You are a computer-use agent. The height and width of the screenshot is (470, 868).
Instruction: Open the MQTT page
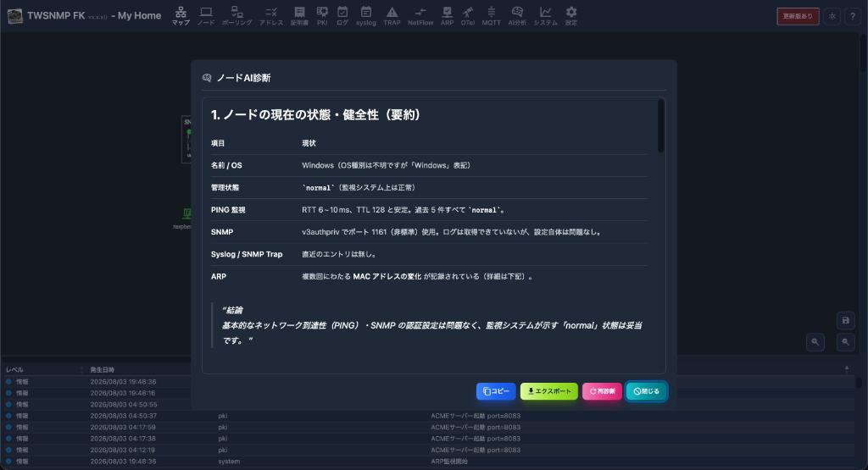tap(491, 15)
